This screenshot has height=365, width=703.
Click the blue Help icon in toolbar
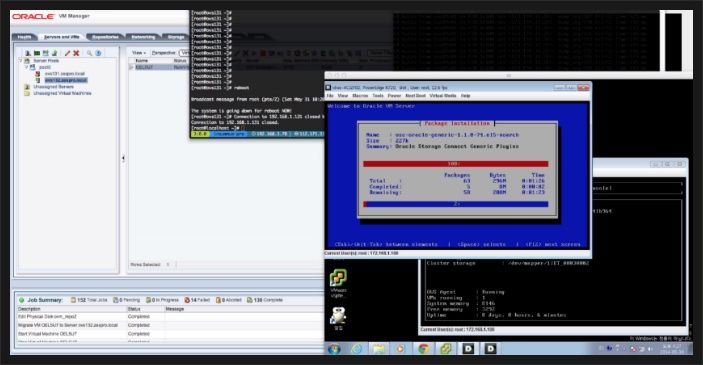(x=98, y=53)
